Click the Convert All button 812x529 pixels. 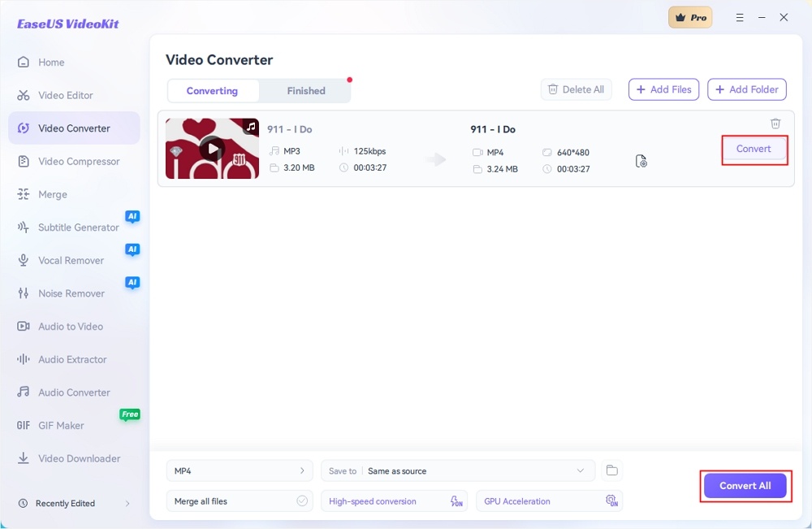(745, 486)
